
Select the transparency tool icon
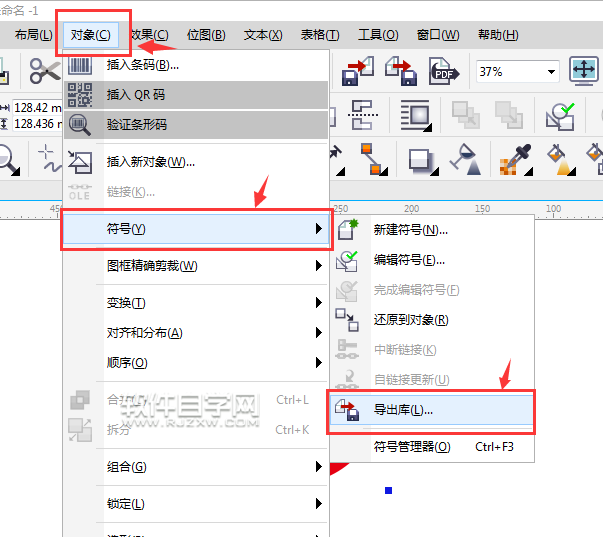466,160
